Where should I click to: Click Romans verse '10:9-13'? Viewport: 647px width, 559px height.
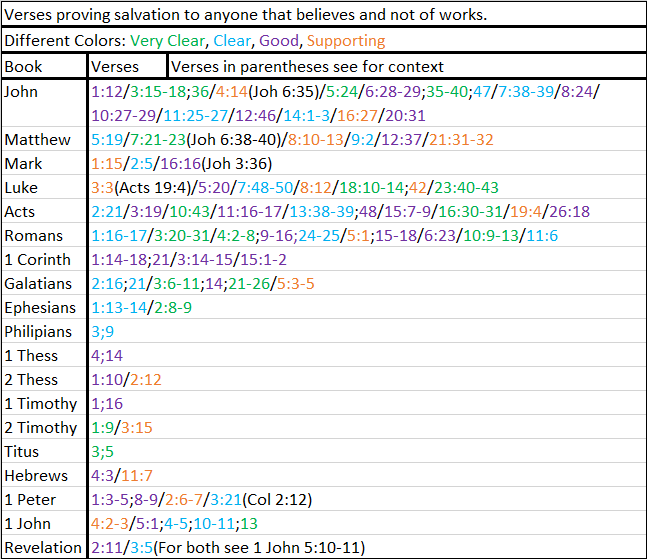tap(491, 236)
